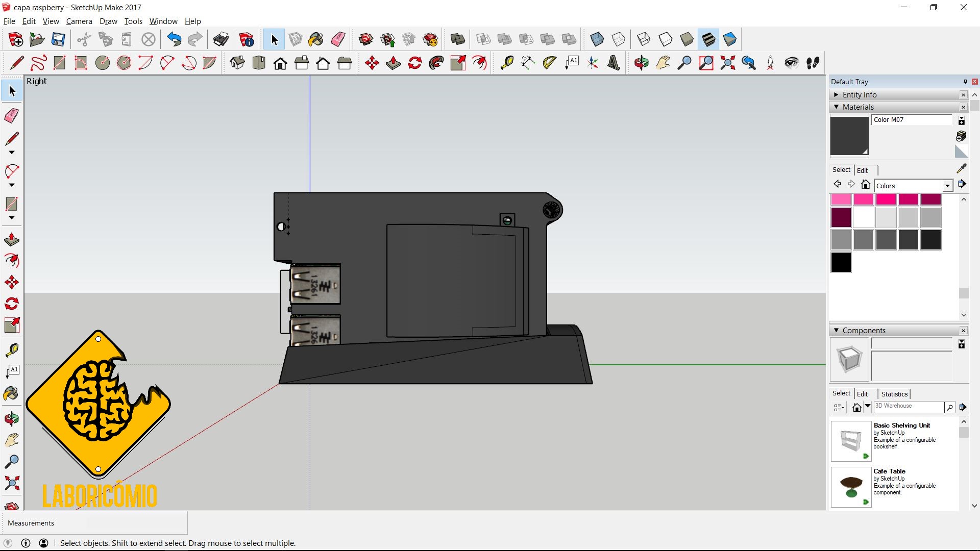
Task: Click the 3D Warehouse search field
Action: [x=909, y=407]
